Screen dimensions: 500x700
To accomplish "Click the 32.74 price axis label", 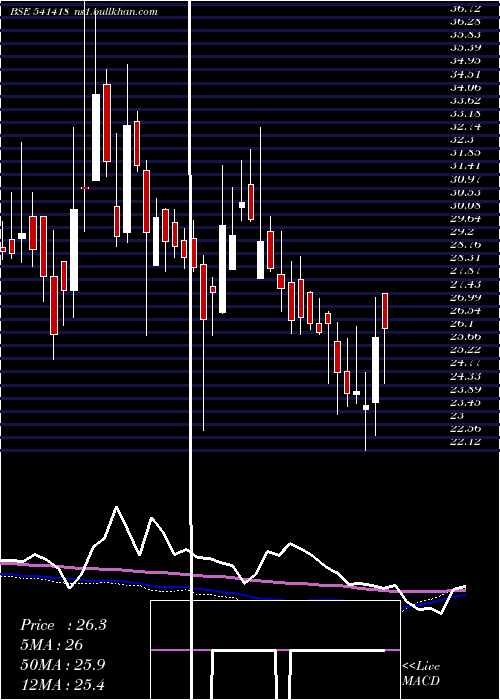I will (x=466, y=127).
